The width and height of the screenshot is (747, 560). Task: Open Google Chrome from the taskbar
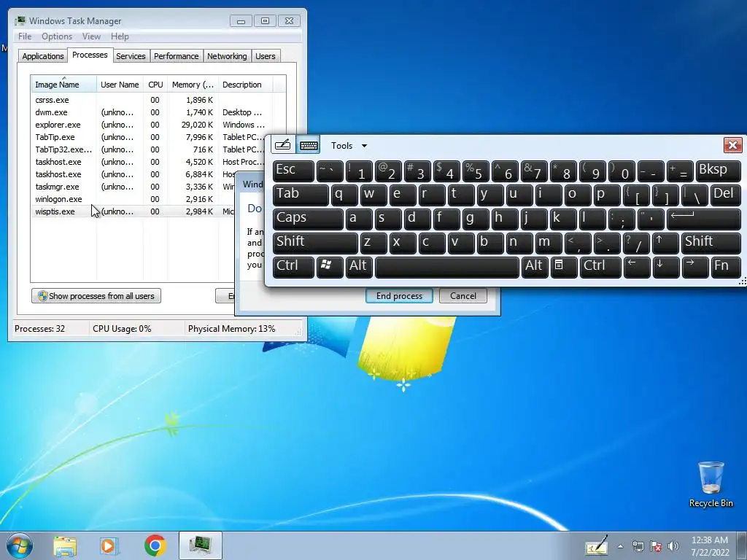[155, 545]
